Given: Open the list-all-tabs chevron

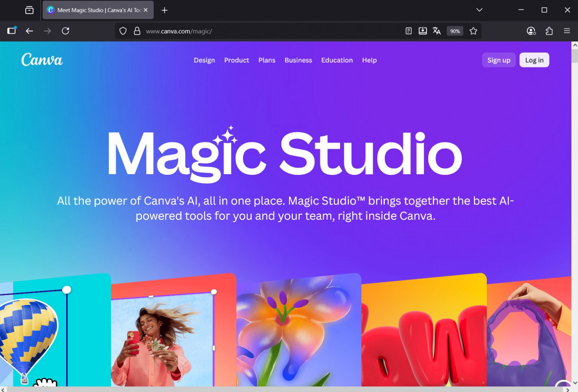Looking at the screenshot, I should coord(479,10).
